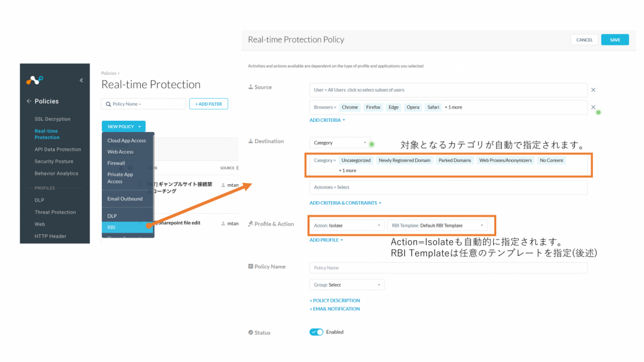Toggle the Enabled status switch
Viewport: 644px width, 362px height.
click(x=316, y=332)
